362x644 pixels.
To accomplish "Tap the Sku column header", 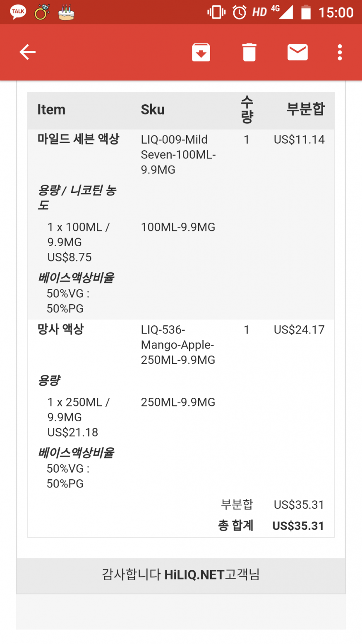I will coord(153,110).
